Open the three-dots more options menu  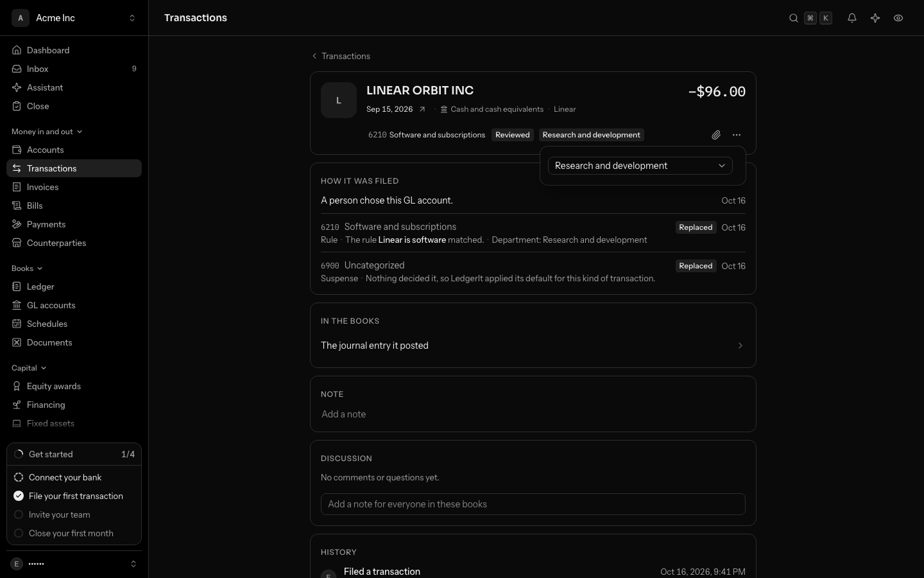click(737, 135)
